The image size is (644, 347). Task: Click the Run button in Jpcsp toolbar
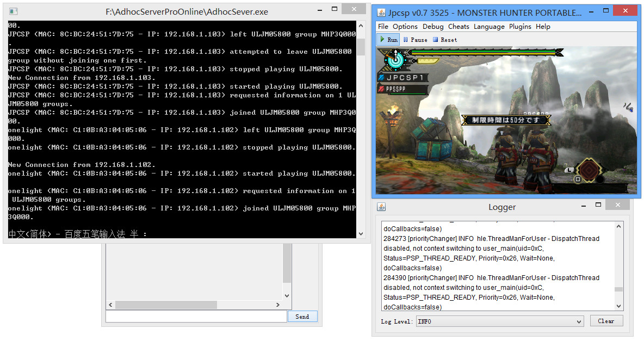pyautogui.click(x=388, y=40)
